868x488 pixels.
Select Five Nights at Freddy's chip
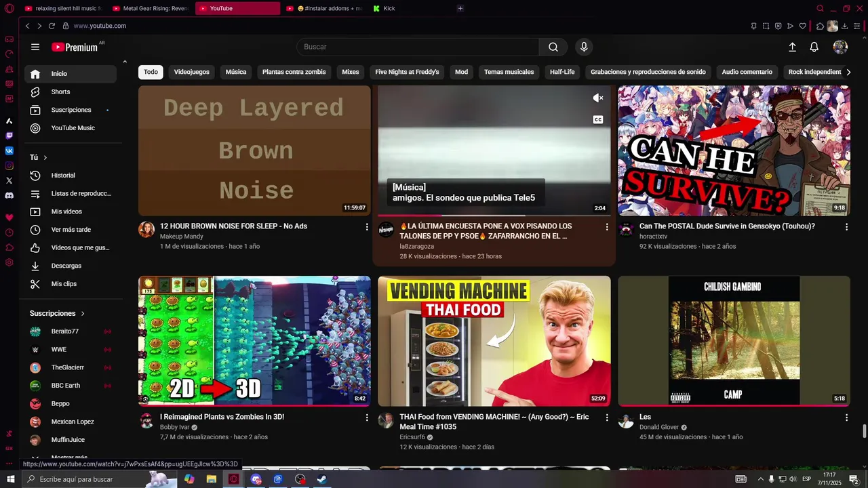click(407, 72)
